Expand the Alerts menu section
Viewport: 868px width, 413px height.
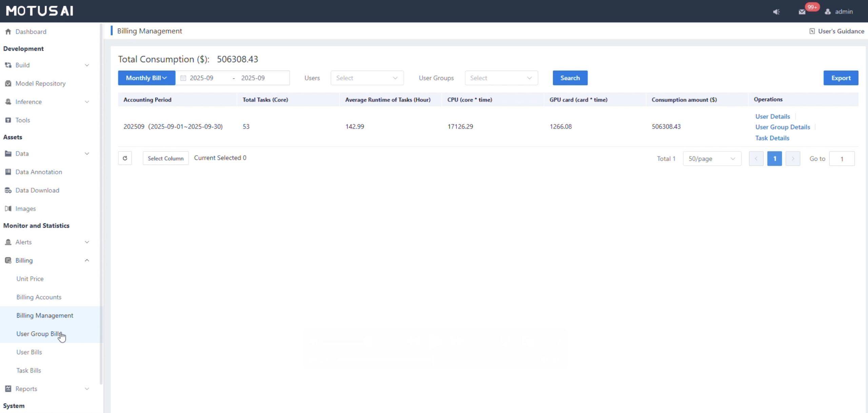87,242
